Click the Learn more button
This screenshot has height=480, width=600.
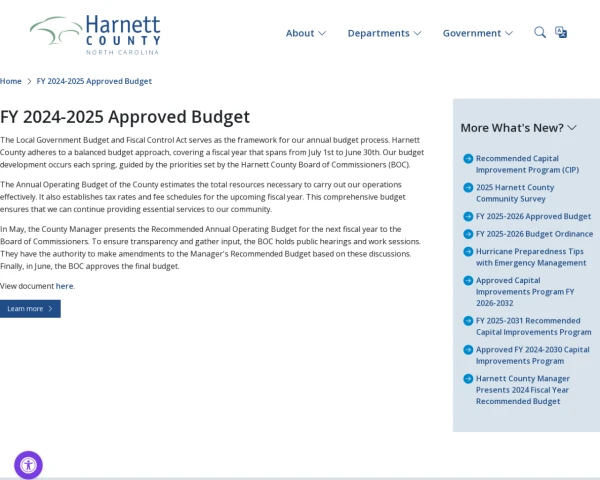point(30,309)
